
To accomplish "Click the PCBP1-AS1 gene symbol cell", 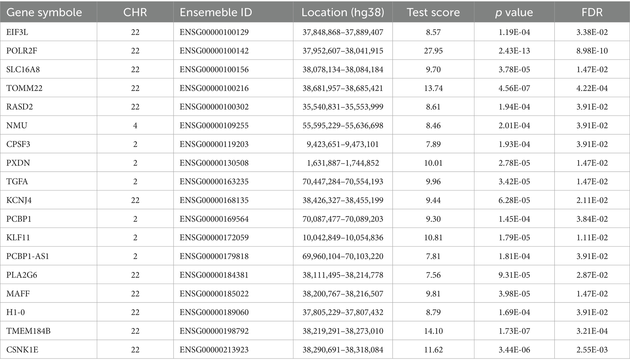I will [28, 256].
